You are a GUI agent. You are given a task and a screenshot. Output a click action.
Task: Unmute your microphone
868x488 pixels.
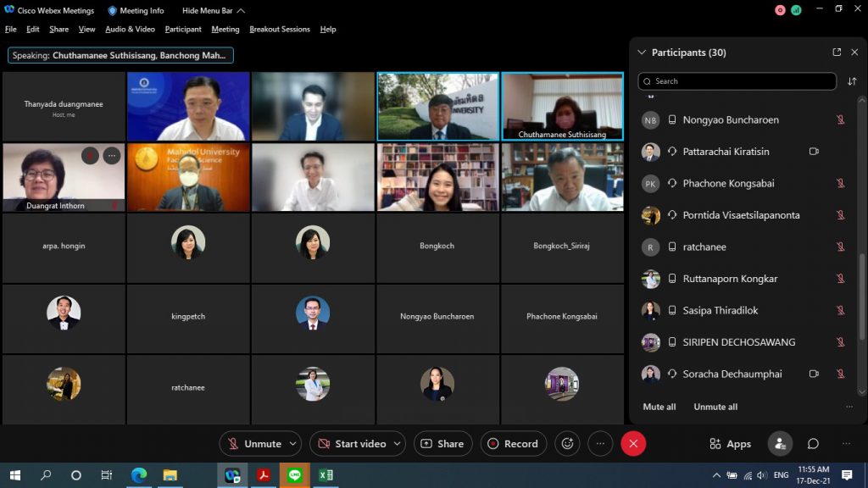tap(253, 444)
